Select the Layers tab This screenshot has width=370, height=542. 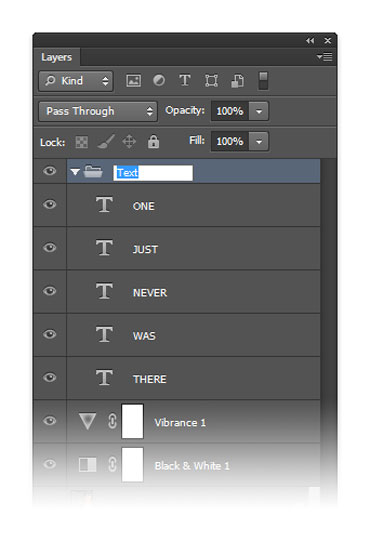pyautogui.click(x=57, y=57)
